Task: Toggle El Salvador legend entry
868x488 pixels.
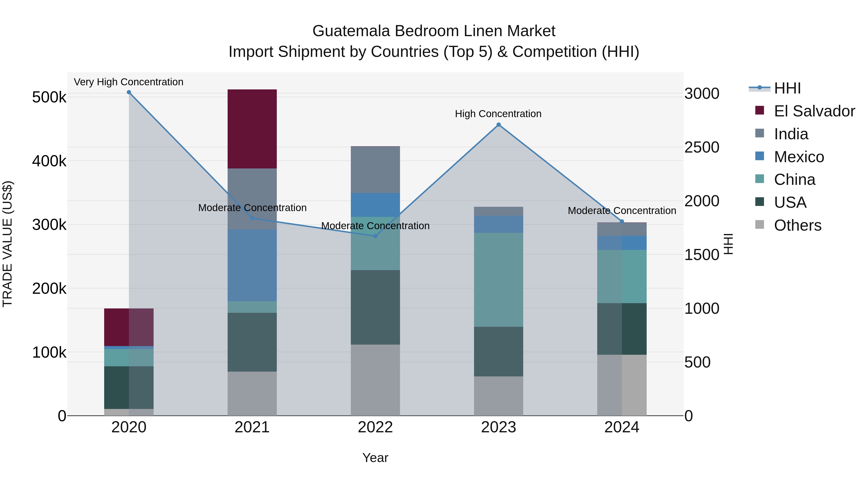Action: 805,111
